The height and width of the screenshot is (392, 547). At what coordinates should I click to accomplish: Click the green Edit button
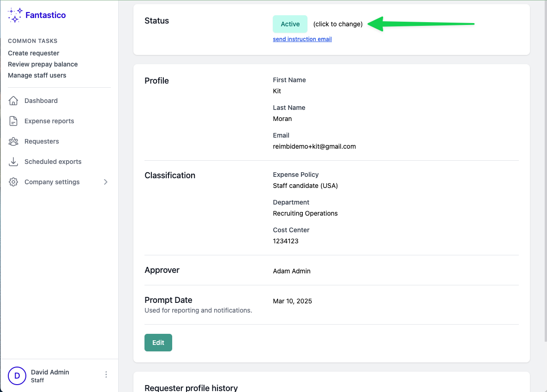(158, 343)
